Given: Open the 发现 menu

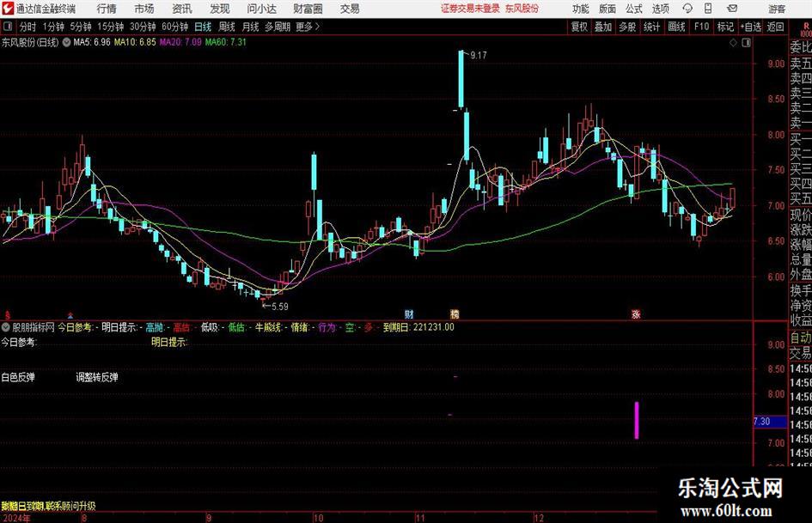Looking at the screenshot, I should (220, 9).
